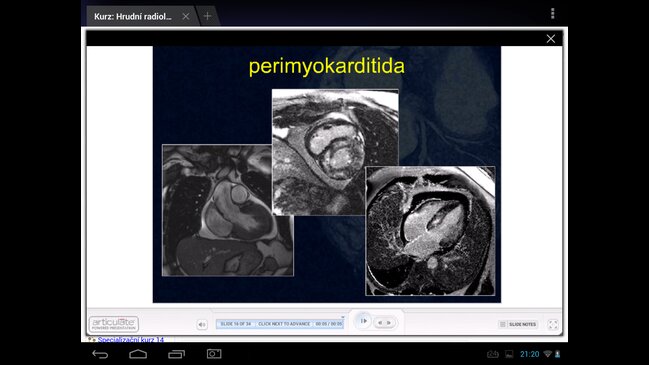
Task: Close the 'Kurz: Hrudní radiol...' tab
Action: point(186,16)
